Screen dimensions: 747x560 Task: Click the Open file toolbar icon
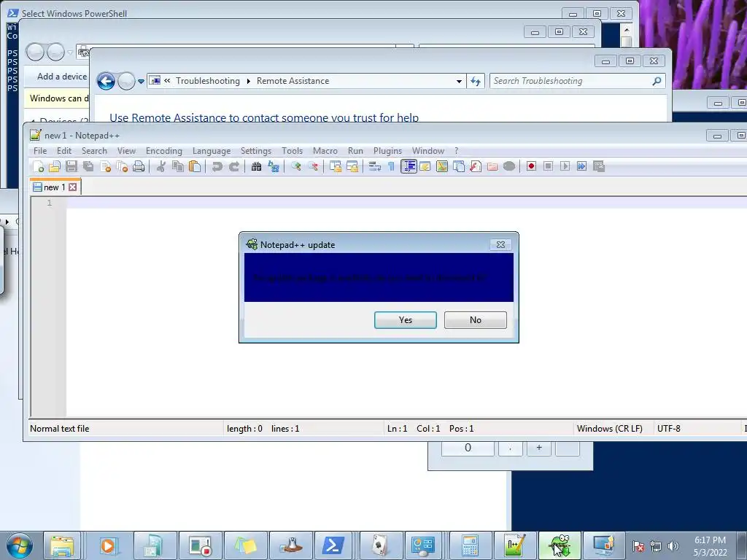pyautogui.click(x=55, y=166)
